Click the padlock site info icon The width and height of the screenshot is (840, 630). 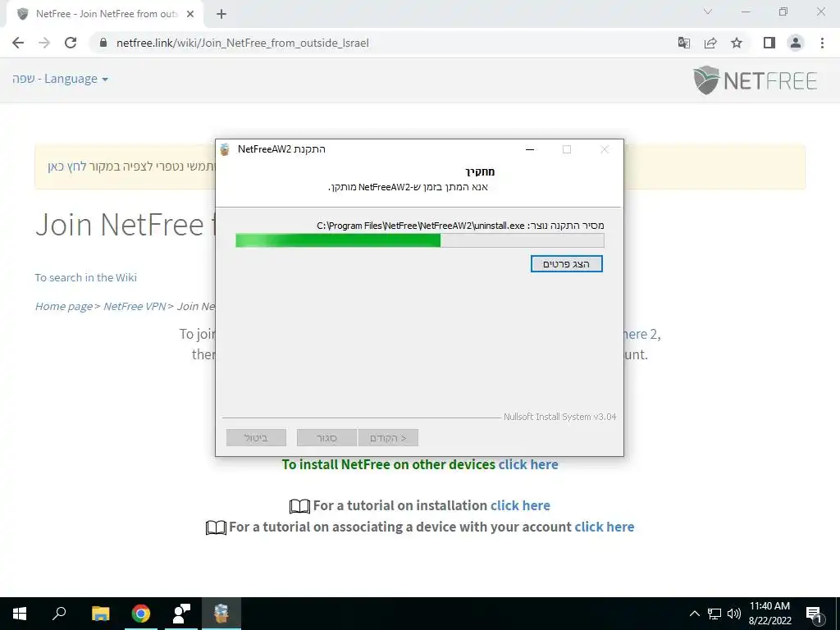pos(103,43)
